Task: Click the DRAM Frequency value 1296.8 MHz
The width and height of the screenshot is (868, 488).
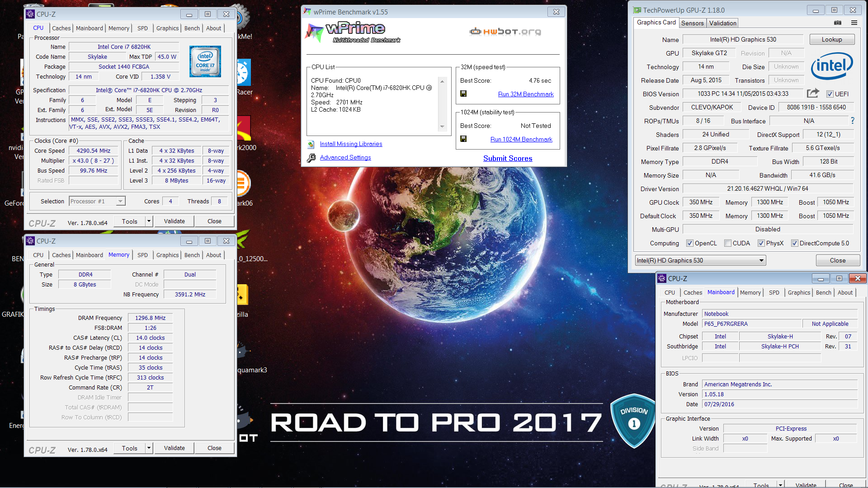Action: pos(150,318)
